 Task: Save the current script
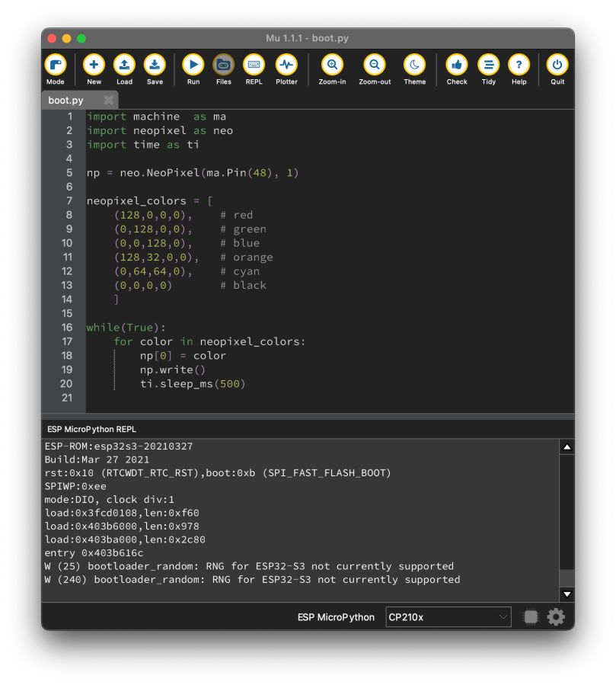(x=155, y=69)
